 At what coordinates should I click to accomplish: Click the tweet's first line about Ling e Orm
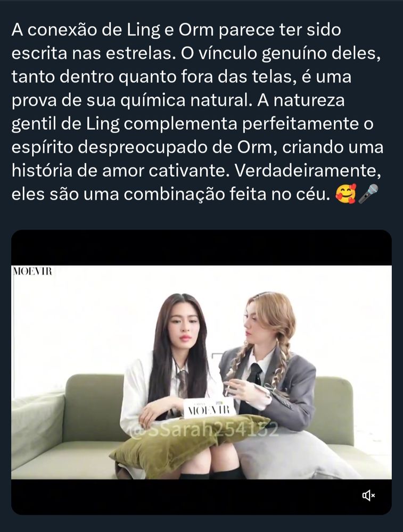(x=176, y=30)
